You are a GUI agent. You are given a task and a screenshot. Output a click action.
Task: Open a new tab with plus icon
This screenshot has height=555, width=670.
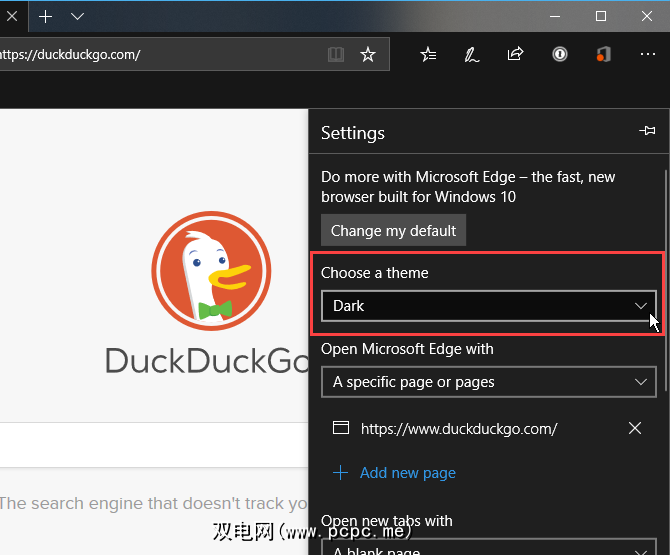pyautogui.click(x=45, y=17)
